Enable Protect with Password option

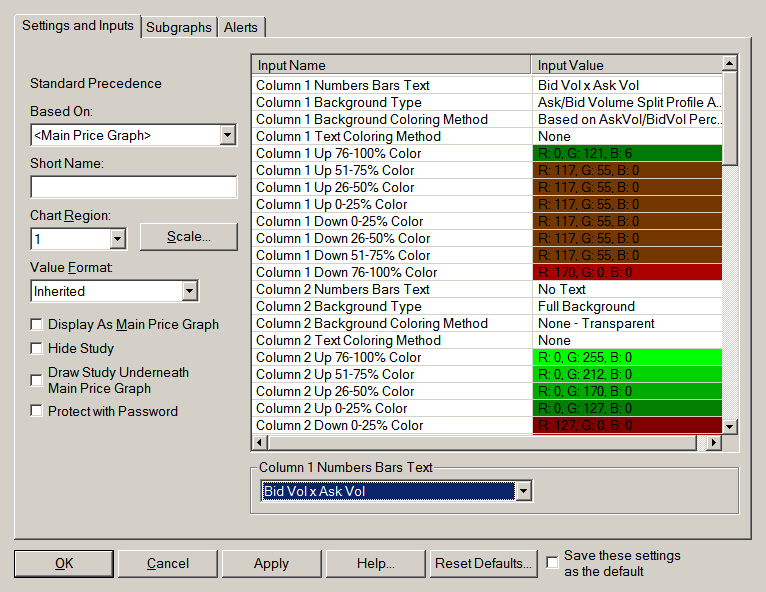(37, 411)
